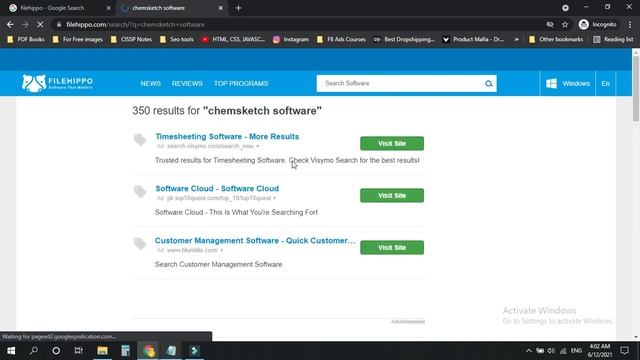Click the ENG language indicator in tray
Image resolution: width=640 pixels, height=360 pixels.
tap(576, 351)
